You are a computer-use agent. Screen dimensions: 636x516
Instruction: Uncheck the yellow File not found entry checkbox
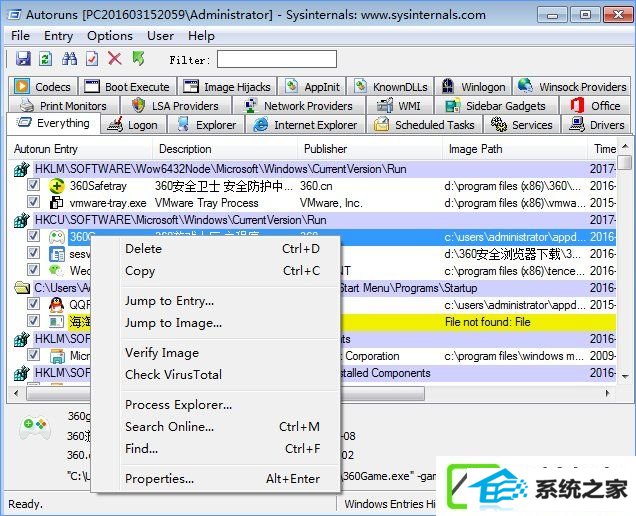click(33, 320)
